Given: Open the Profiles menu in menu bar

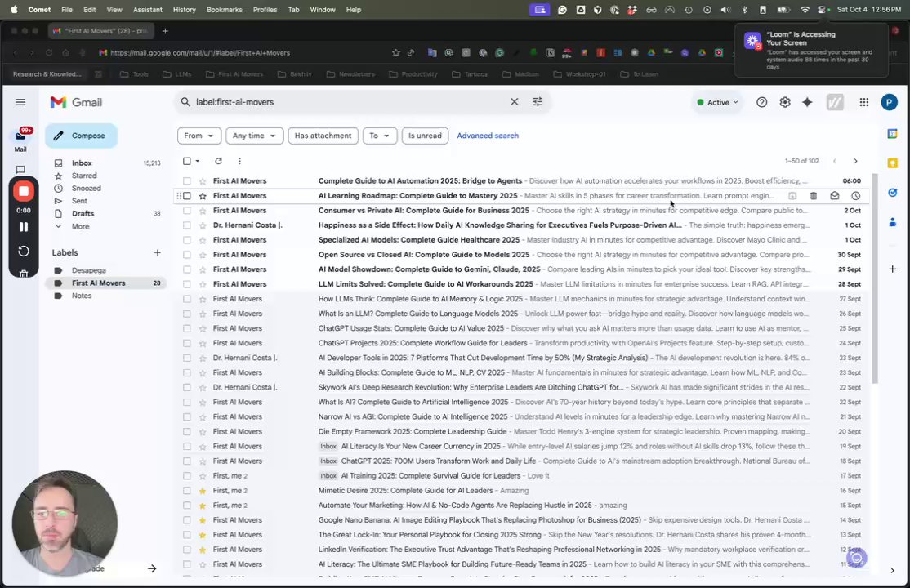Looking at the screenshot, I should click(265, 10).
